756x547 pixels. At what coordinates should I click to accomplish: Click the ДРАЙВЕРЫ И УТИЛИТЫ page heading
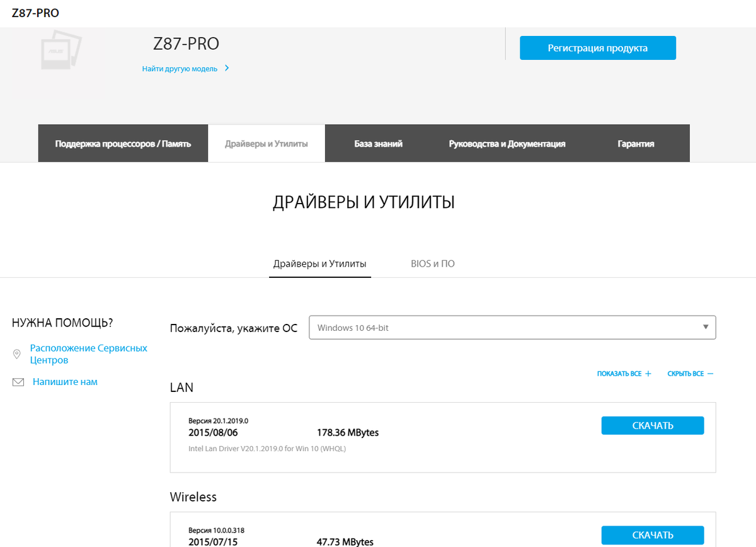364,202
